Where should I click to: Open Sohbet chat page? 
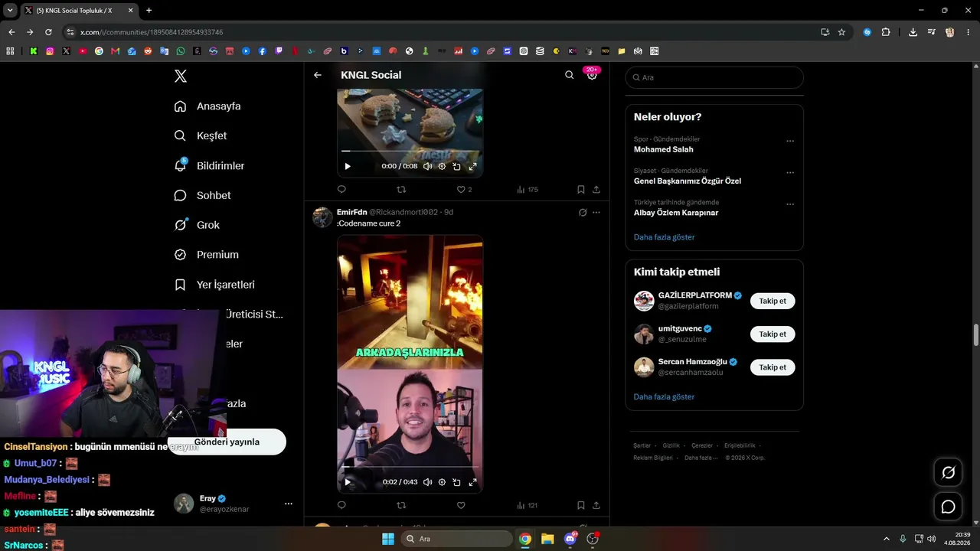pyautogui.click(x=202, y=195)
